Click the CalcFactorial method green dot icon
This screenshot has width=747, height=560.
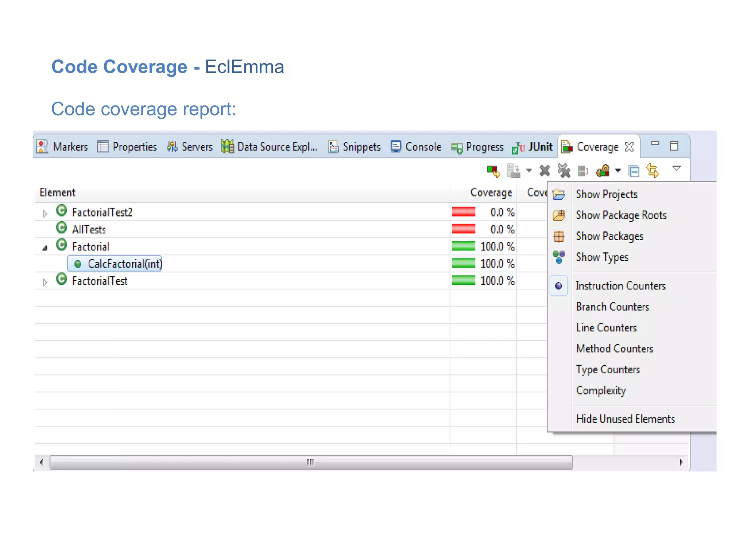coord(78,264)
